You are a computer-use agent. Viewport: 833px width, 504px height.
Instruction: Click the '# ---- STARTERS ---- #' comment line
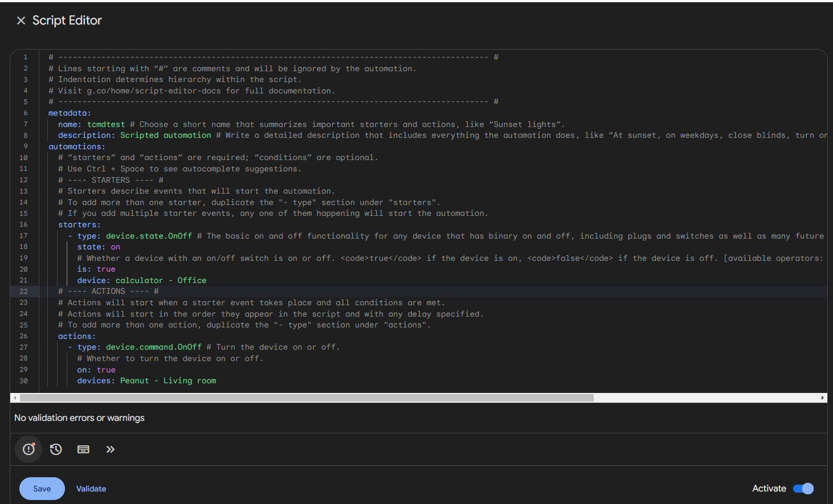point(111,180)
